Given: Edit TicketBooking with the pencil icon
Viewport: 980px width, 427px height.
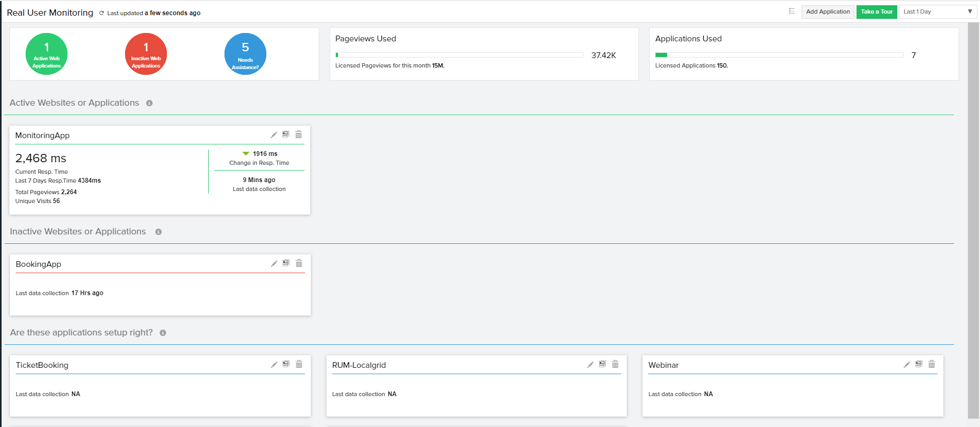Looking at the screenshot, I should point(274,365).
